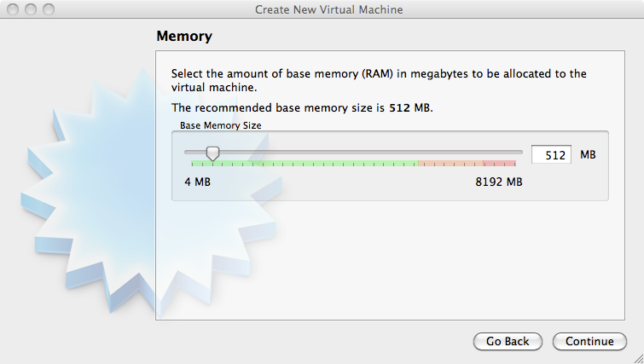Click the 4 MB minimum label
644x364 pixels.
tap(198, 182)
